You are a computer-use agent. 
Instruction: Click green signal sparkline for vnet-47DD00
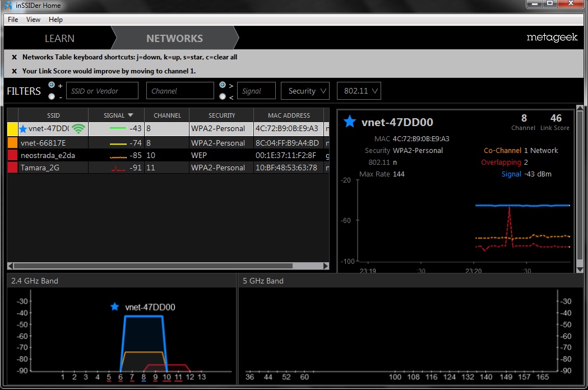(118, 129)
